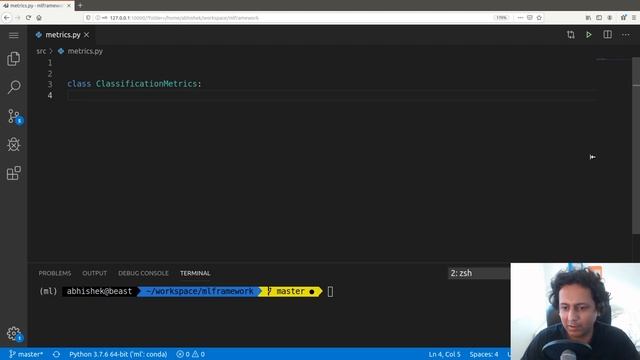Open the Firefox application menu
The image size is (640, 360).
[x=634, y=18]
